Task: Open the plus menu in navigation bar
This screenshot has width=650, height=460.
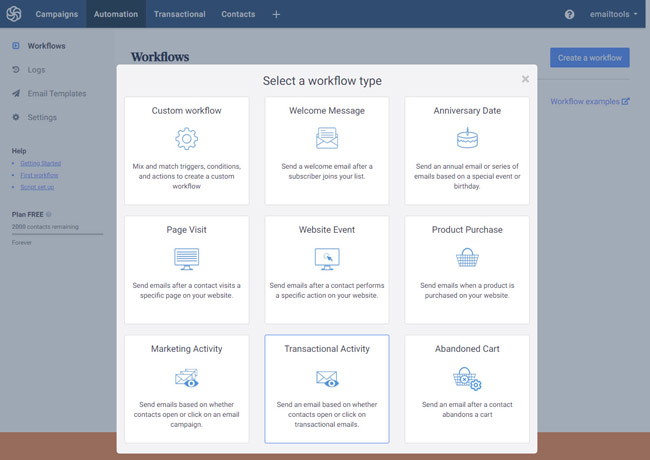Action: coord(276,15)
